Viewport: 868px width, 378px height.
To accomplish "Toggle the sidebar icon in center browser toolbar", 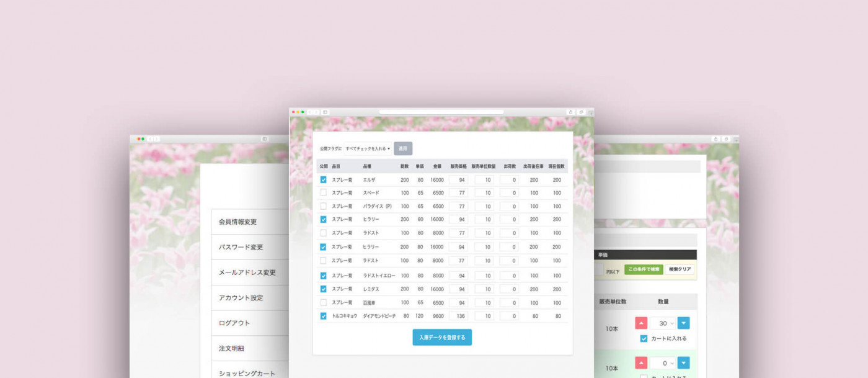I will coord(325,112).
